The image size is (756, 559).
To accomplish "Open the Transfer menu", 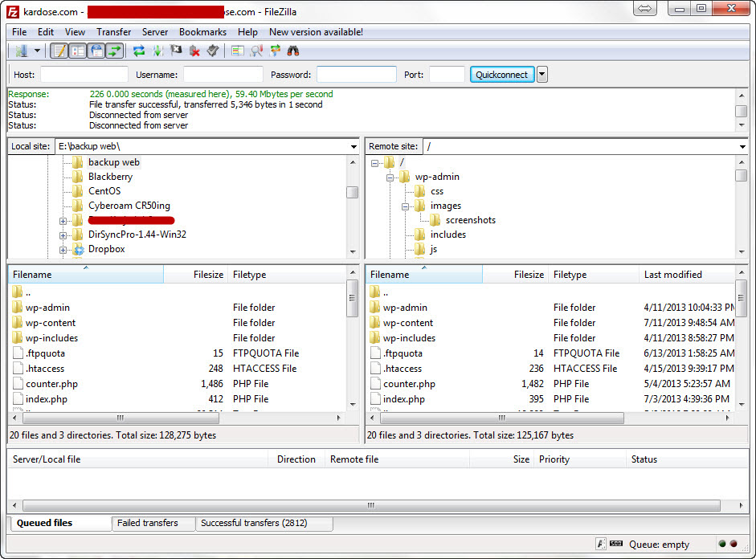I will (114, 32).
